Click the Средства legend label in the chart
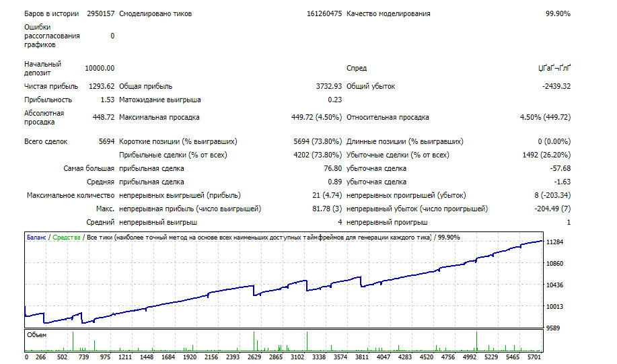617x364 pixels. pyautogui.click(x=67, y=238)
